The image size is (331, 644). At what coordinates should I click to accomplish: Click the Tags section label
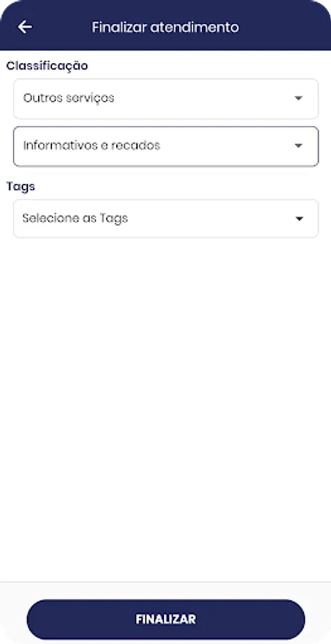(21, 187)
